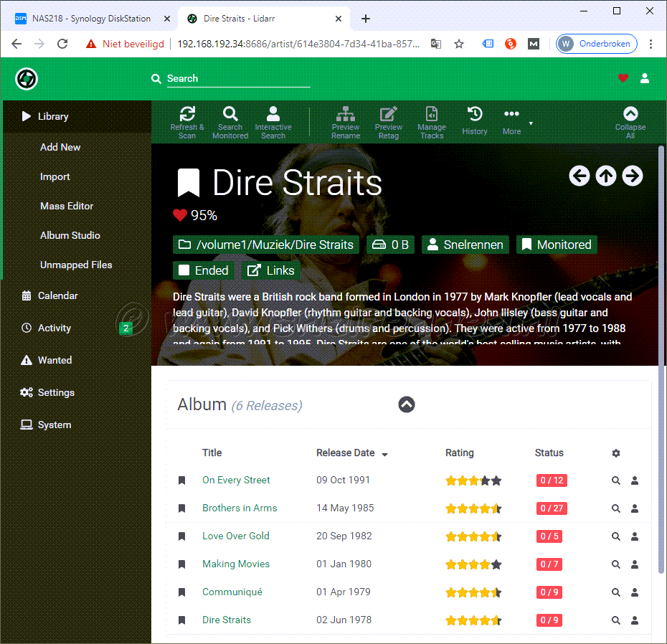Open album table options gear

[616, 453]
